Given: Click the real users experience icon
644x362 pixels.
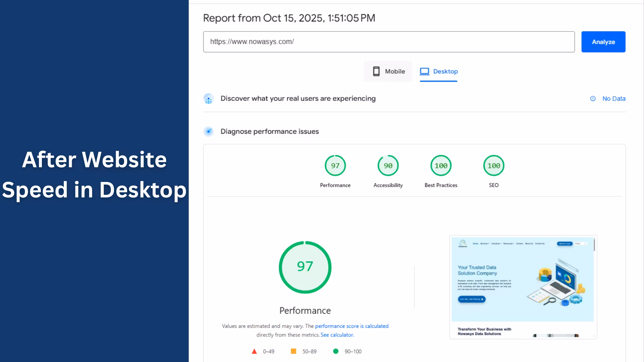Looking at the screenshot, I should [208, 99].
